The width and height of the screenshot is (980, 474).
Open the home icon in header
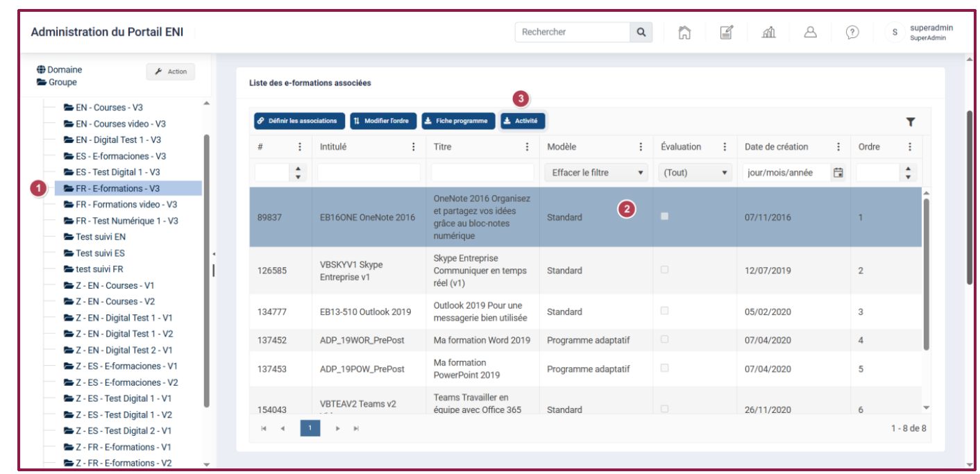[x=684, y=32]
